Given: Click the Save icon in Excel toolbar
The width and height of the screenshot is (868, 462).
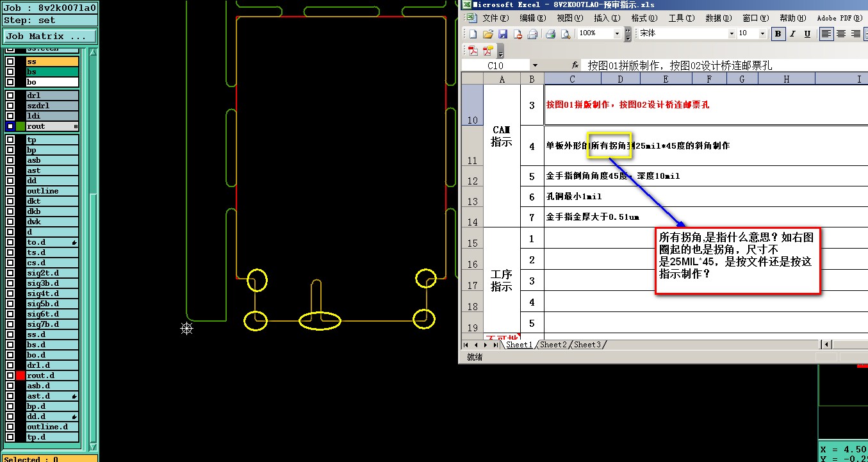Looking at the screenshot, I should (503, 34).
